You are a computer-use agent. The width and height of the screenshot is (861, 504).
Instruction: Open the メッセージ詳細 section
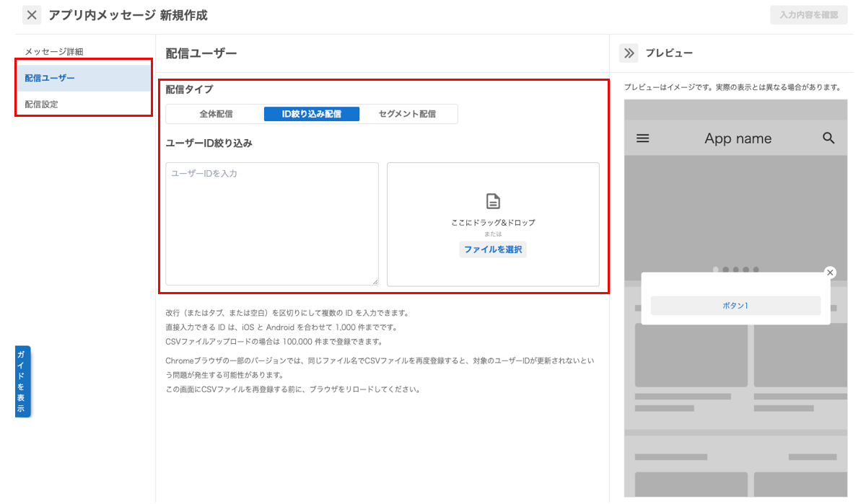point(54,51)
